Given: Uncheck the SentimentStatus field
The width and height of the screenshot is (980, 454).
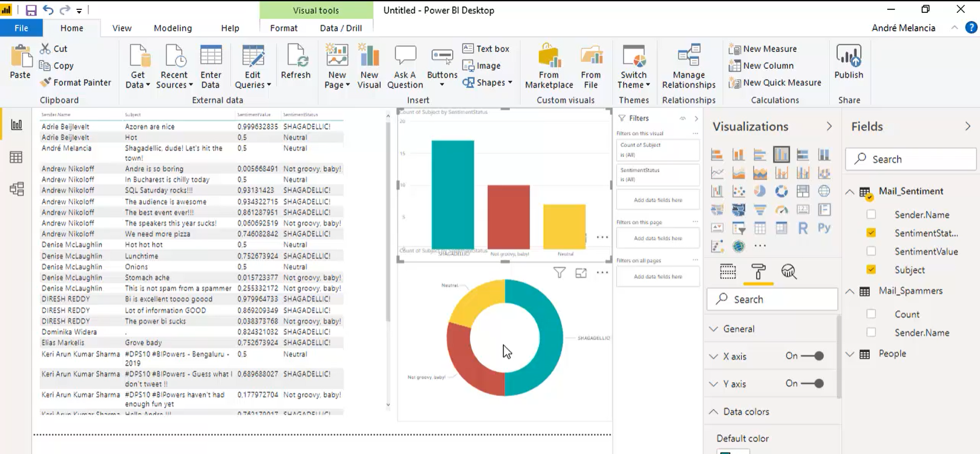Looking at the screenshot, I should click(871, 233).
